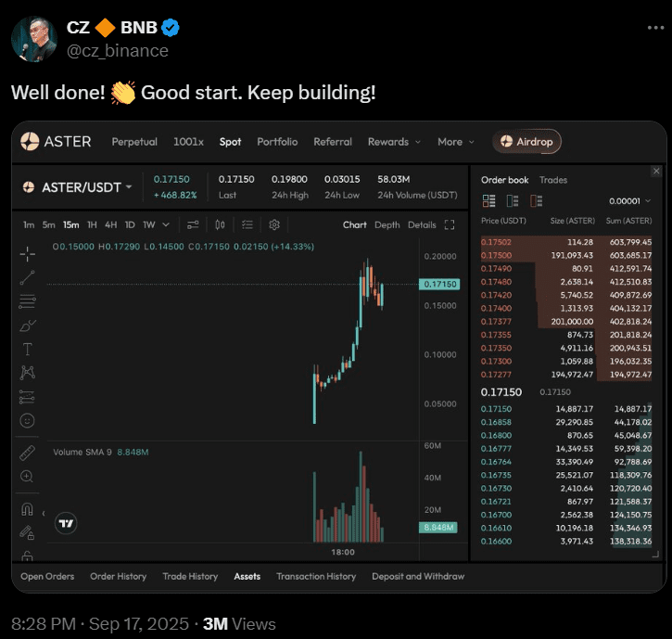Show buy orders only view
The height and width of the screenshot is (639, 672).
513,200
